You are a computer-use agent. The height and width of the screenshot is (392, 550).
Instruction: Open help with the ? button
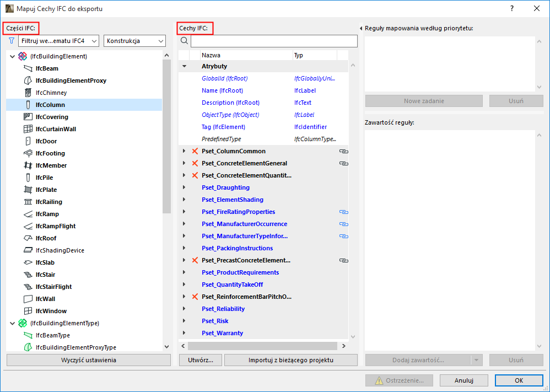512,8
